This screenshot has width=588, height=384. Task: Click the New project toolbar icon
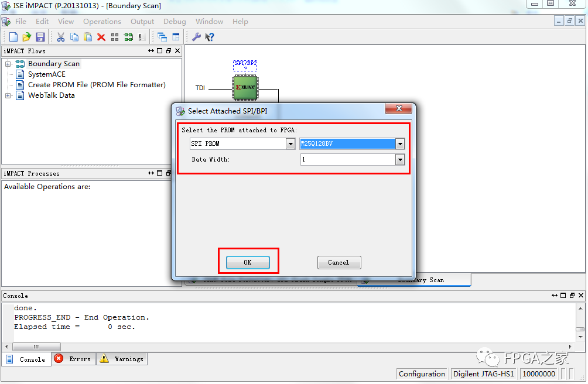[x=13, y=37]
